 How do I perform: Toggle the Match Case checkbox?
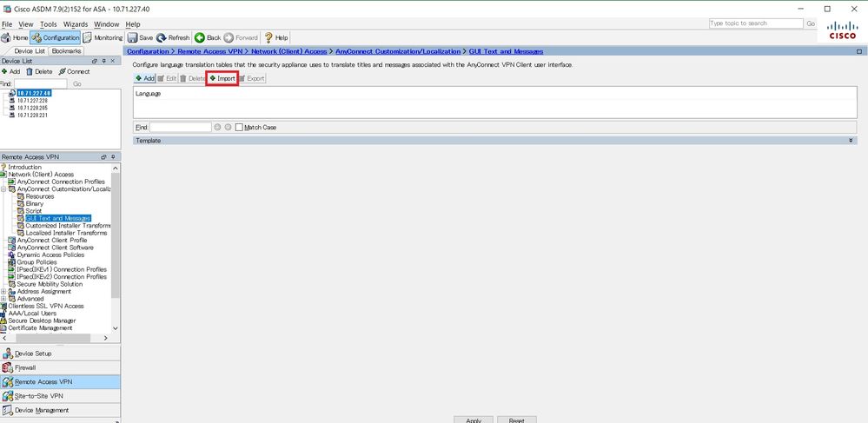point(239,128)
